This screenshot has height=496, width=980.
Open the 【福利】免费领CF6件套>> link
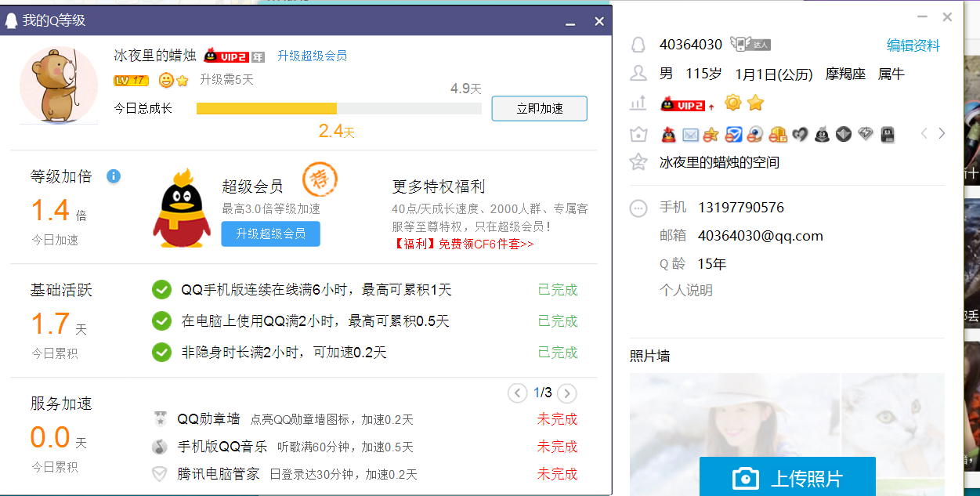click(x=464, y=244)
